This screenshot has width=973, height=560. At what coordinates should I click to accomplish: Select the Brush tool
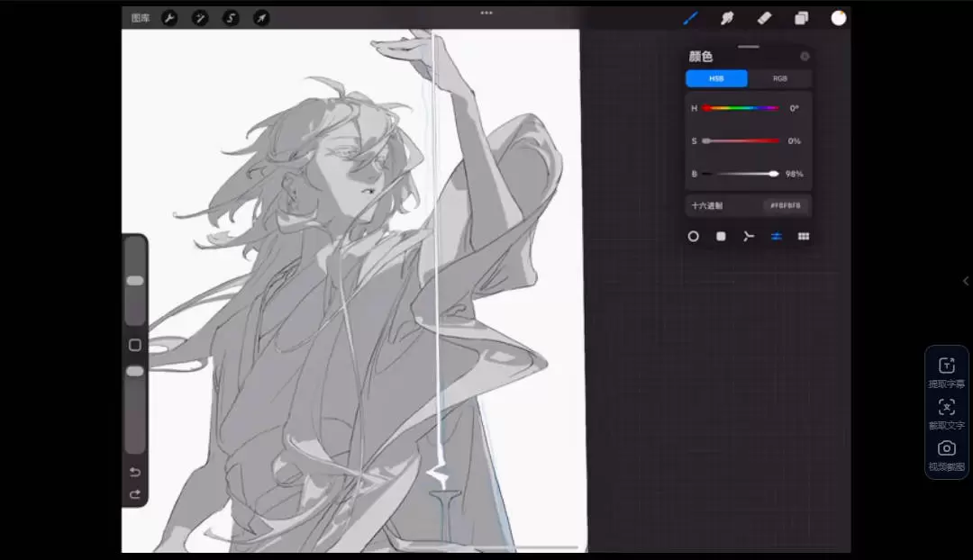click(x=691, y=18)
